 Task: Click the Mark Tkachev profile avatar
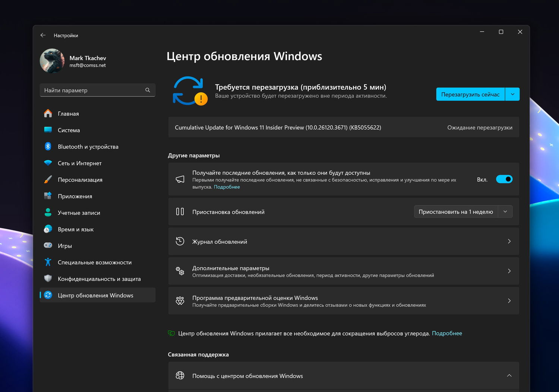click(x=52, y=61)
